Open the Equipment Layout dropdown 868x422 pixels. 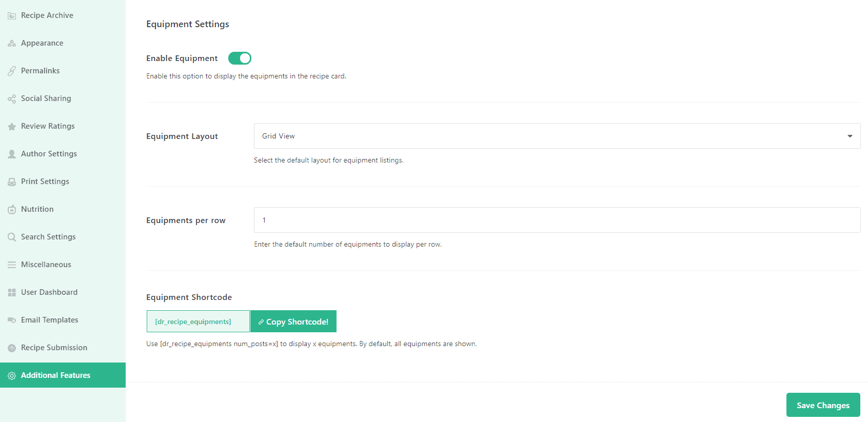point(557,136)
